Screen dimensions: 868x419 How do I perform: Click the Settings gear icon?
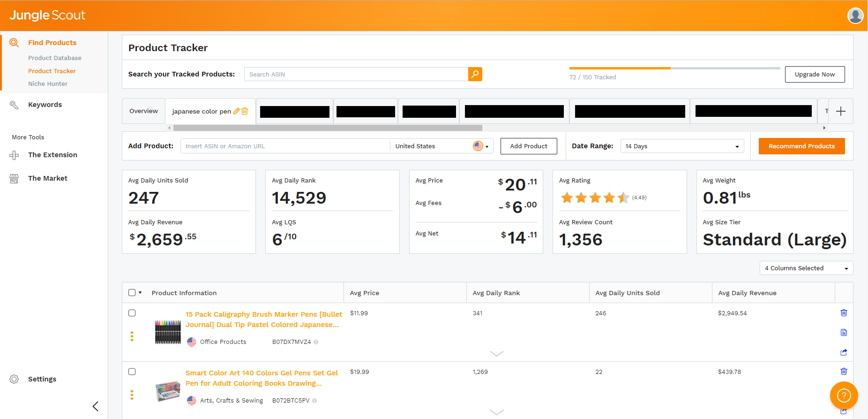coord(14,379)
